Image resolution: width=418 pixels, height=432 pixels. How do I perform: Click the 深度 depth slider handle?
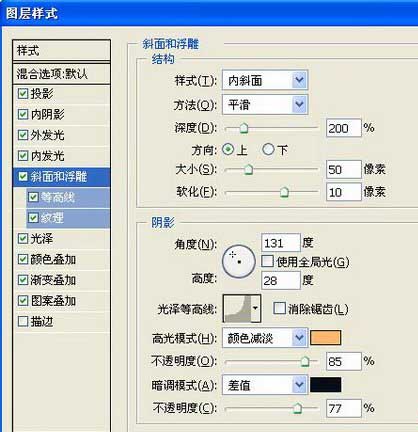point(244,128)
